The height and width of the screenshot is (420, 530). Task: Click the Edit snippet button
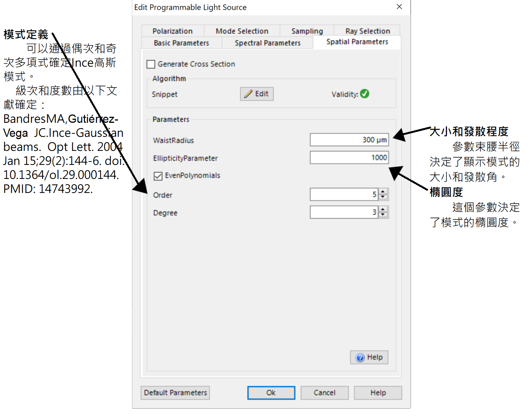pyautogui.click(x=257, y=94)
